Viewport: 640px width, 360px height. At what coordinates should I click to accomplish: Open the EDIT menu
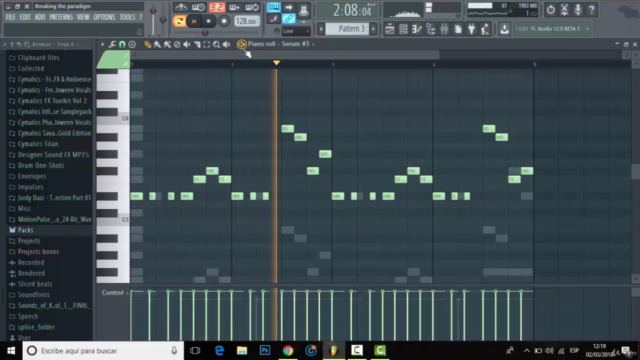(25, 17)
